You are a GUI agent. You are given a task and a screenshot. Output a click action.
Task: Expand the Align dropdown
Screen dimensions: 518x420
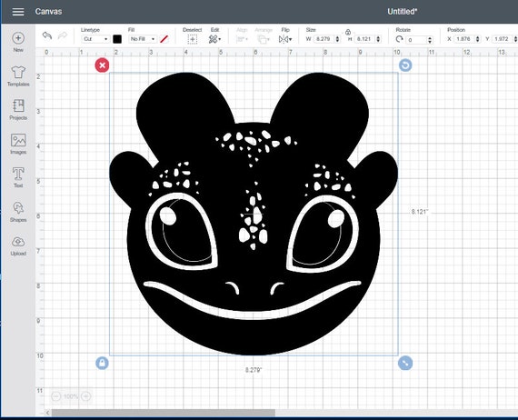[242, 39]
